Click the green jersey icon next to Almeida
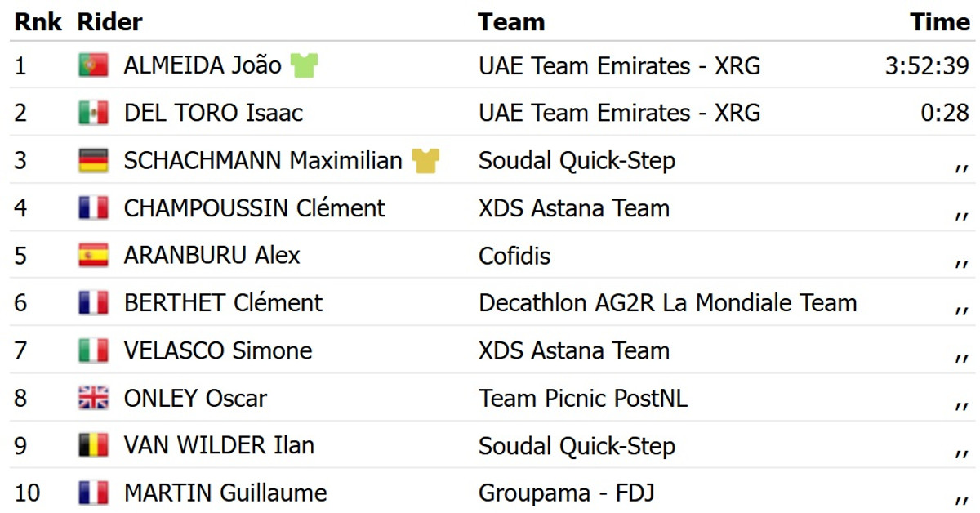Viewport: 980px width, 513px height. click(304, 65)
